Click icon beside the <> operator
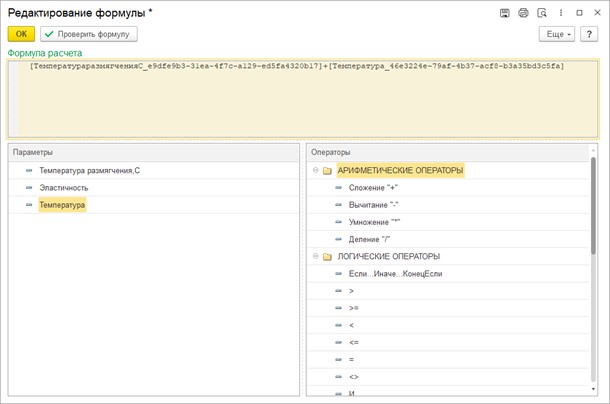 (338, 377)
